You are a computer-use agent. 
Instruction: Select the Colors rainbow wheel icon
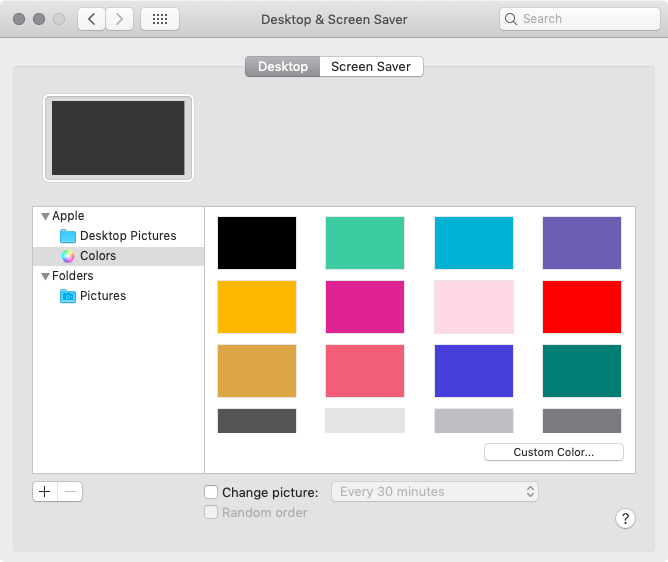(68, 256)
